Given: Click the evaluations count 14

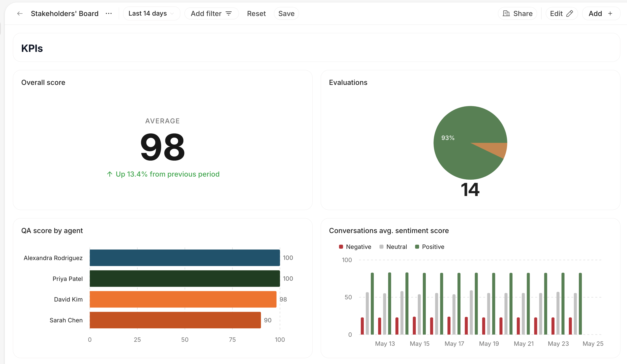Looking at the screenshot, I should point(470,190).
